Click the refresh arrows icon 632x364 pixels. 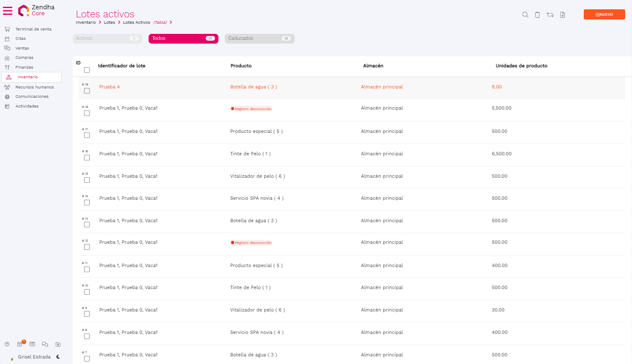[x=550, y=15]
